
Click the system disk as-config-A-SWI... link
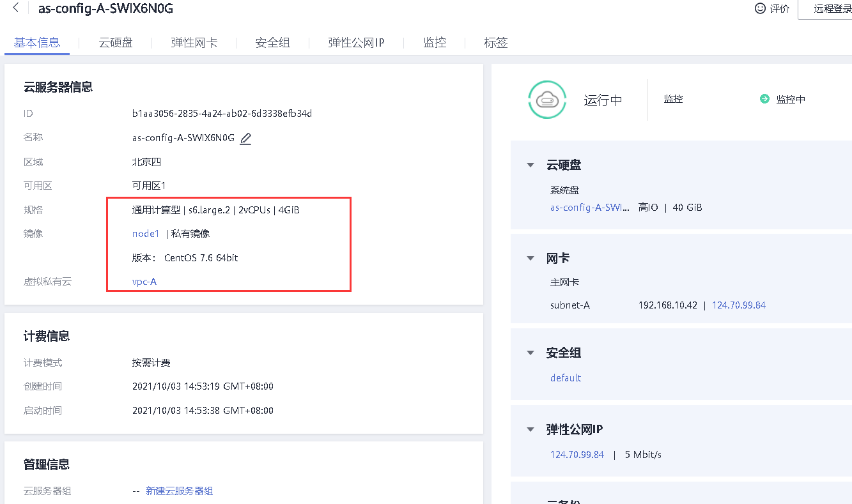point(589,208)
